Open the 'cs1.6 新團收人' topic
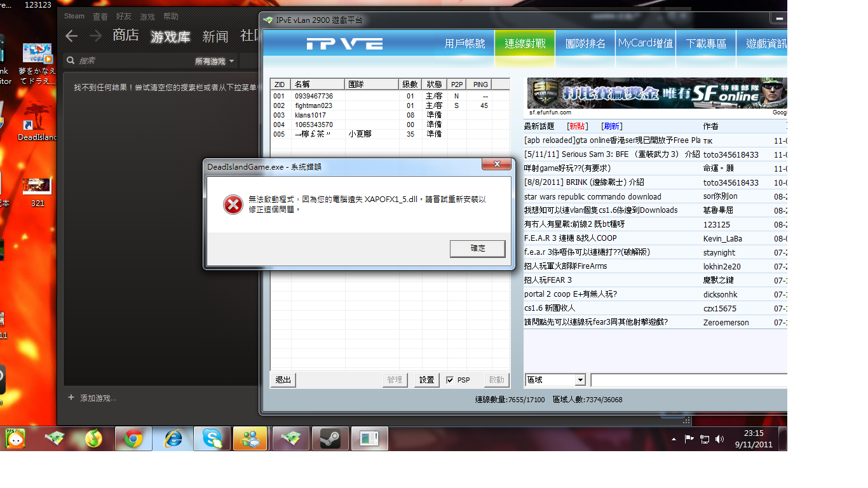Viewport: 868px width, 488px height. 550,308
